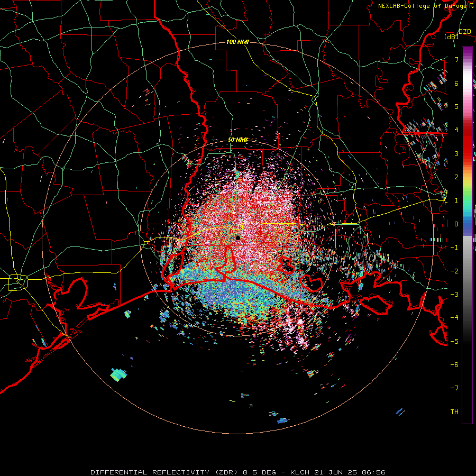Click the -6 value on the color scale
This screenshot has height=476, width=476.
tap(454, 365)
